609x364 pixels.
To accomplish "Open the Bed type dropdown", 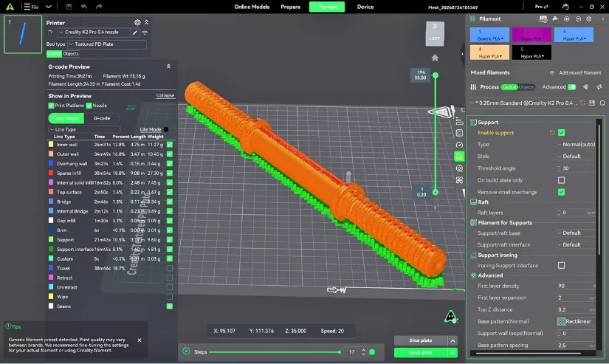I will point(107,44).
